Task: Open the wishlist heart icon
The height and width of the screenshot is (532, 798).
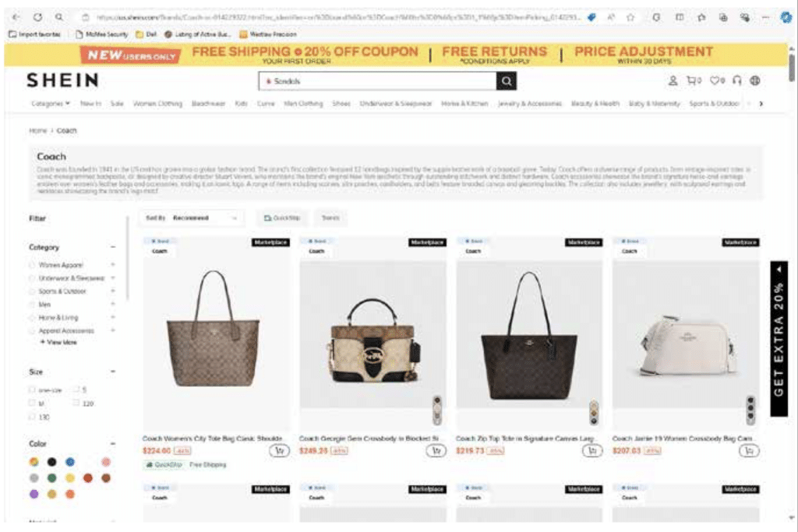Action: click(x=717, y=80)
